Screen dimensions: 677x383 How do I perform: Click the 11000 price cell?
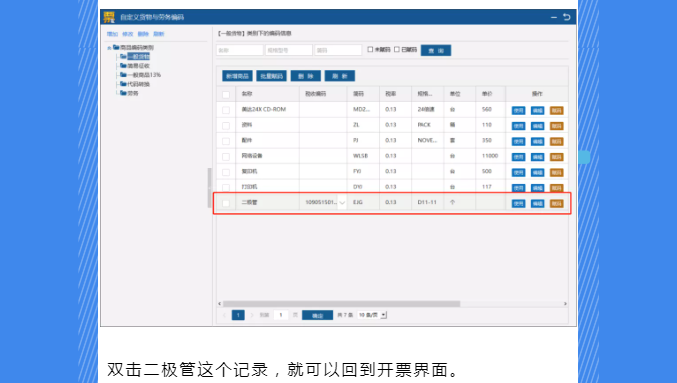(490, 156)
